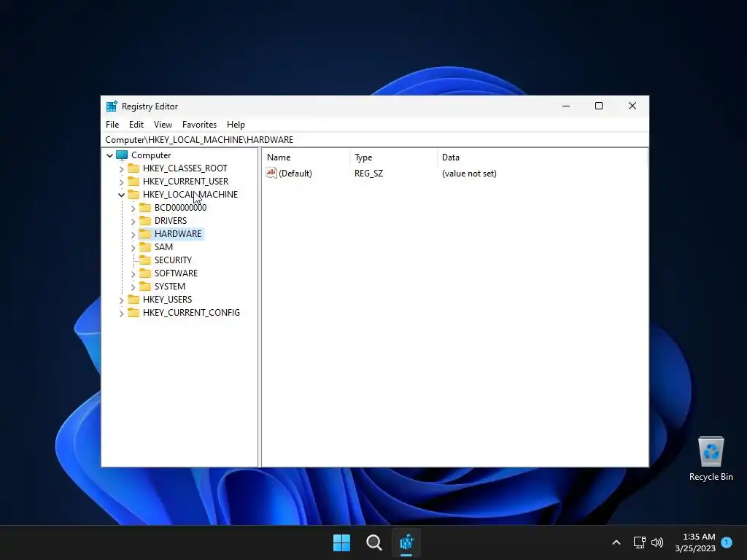Image resolution: width=747 pixels, height=560 pixels.
Task: Expand HKEY_CURRENT_CONFIG with its chevron
Action: coord(121,313)
